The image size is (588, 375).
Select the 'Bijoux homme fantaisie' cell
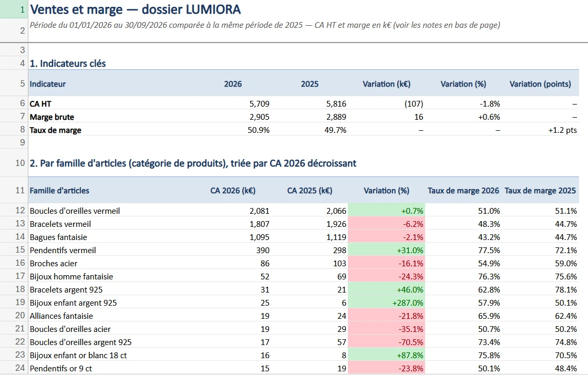coord(112,276)
